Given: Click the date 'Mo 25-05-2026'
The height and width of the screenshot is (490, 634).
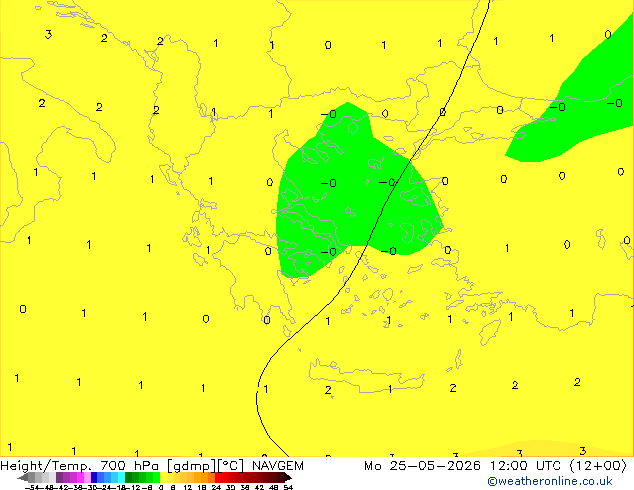Looking at the screenshot, I should pos(423,466).
